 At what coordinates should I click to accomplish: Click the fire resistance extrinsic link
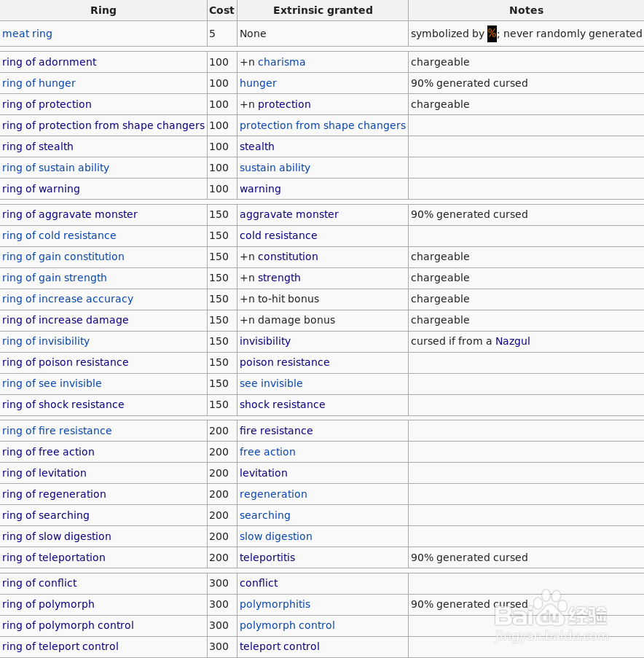click(276, 431)
